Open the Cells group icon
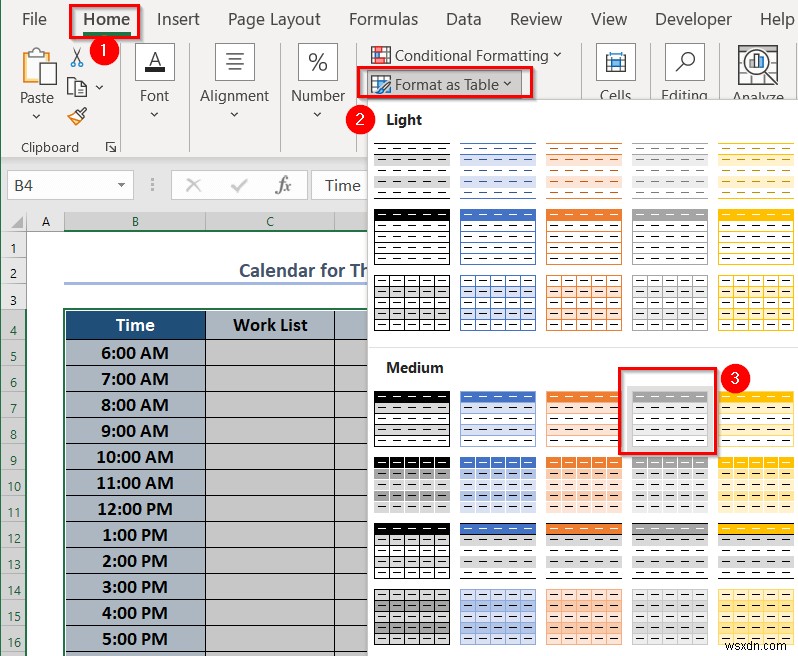 [x=616, y=62]
